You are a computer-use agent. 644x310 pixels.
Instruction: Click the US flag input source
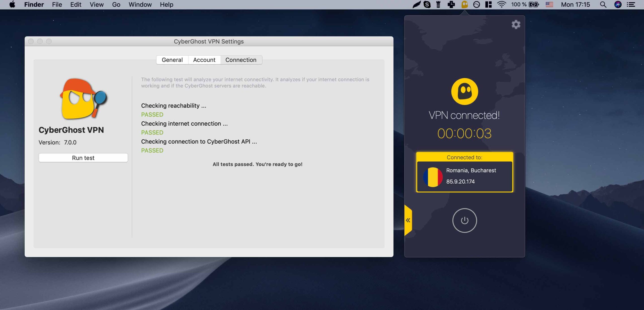549,5
